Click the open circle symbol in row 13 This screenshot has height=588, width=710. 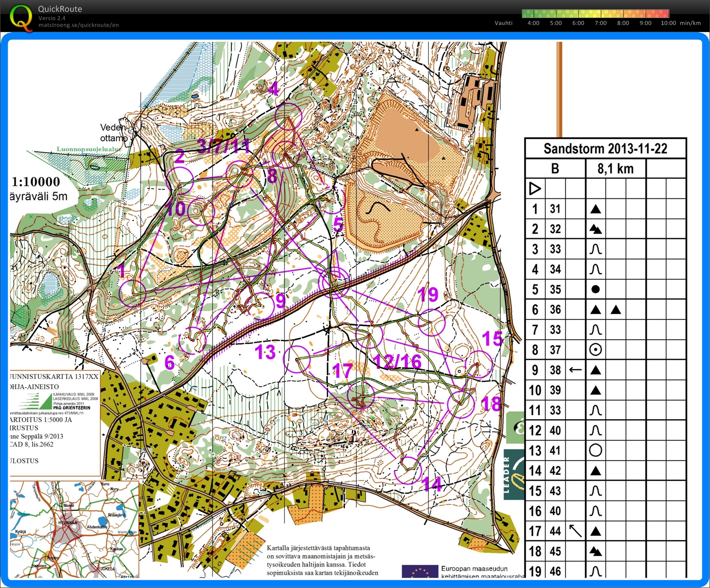(x=595, y=450)
